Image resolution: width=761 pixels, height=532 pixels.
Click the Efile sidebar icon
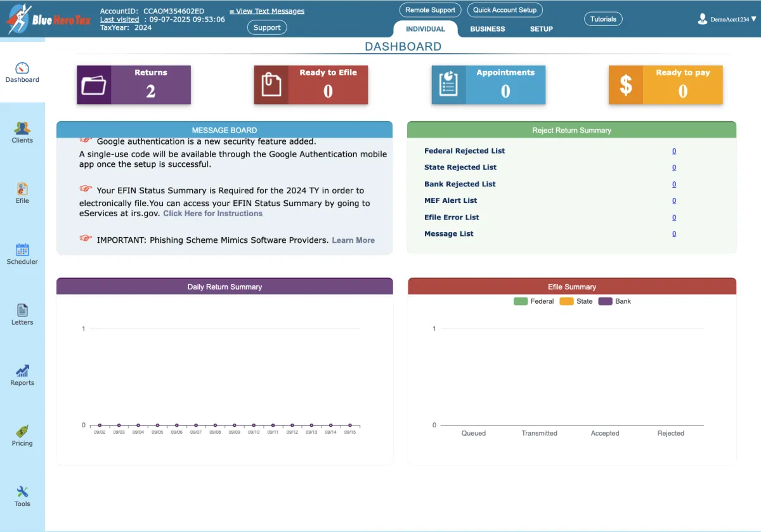(22, 189)
